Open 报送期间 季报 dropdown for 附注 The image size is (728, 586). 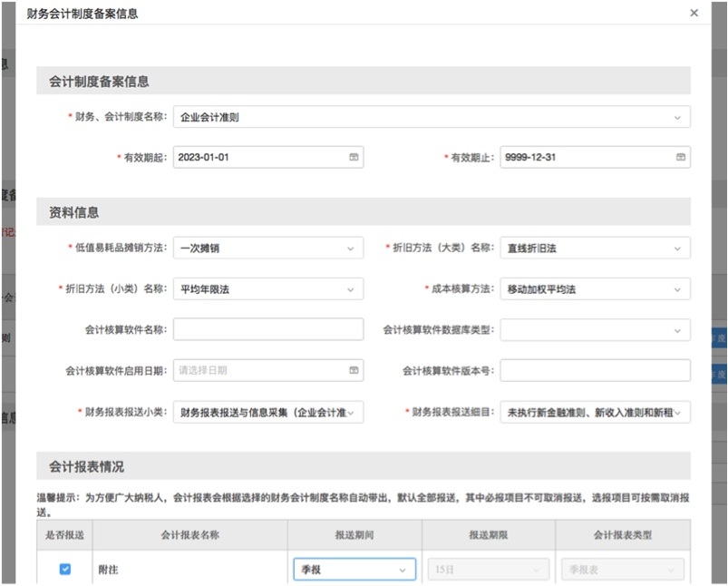(x=354, y=570)
